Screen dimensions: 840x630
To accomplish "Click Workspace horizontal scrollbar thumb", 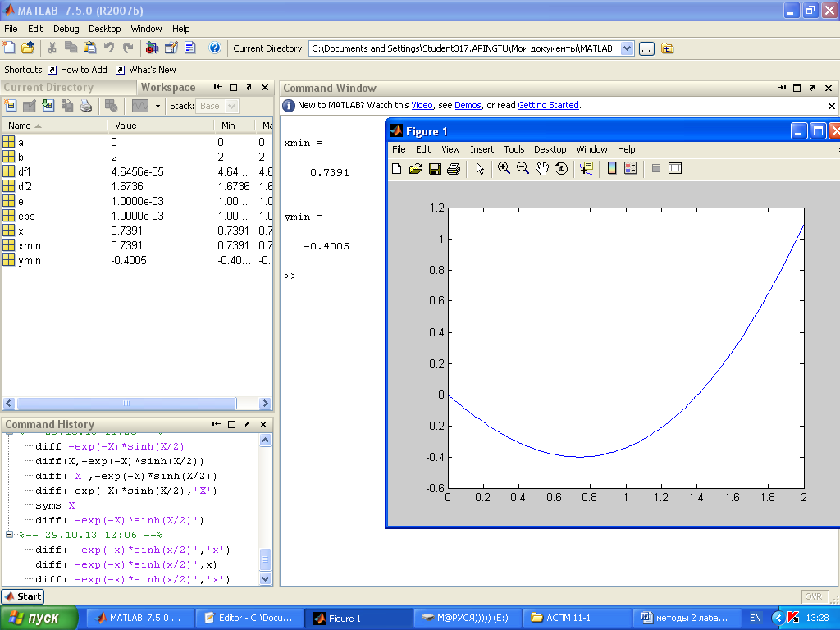I will pyautogui.click(x=126, y=403).
